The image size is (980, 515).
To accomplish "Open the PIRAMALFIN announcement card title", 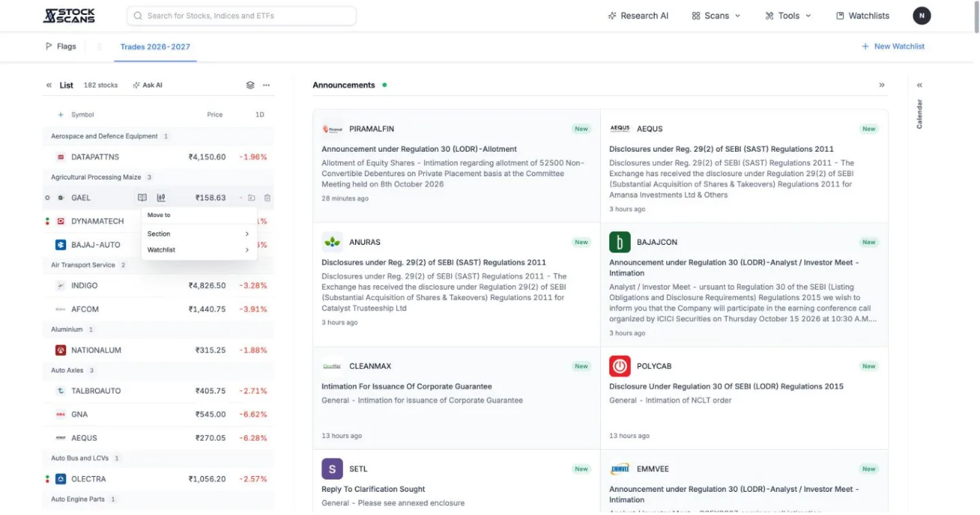I will pos(419,149).
